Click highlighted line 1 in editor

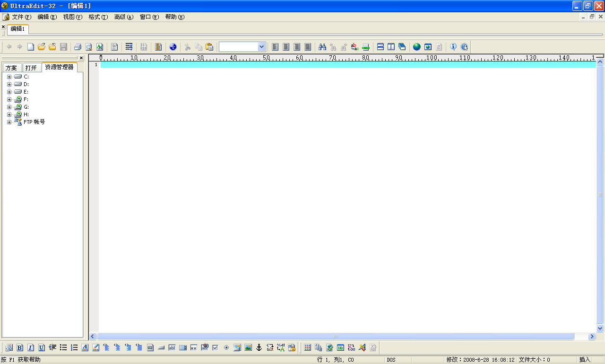pos(348,65)
